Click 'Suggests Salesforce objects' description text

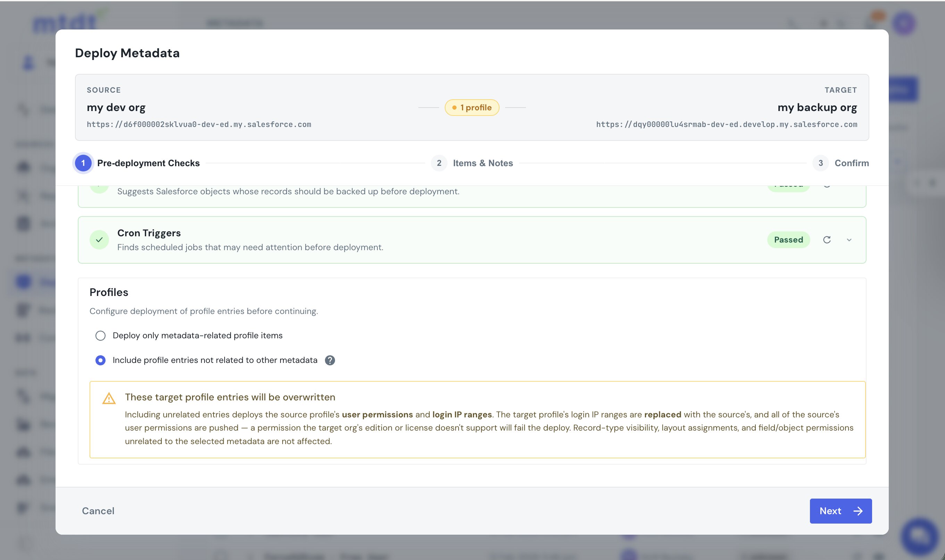tap(288, 191)
